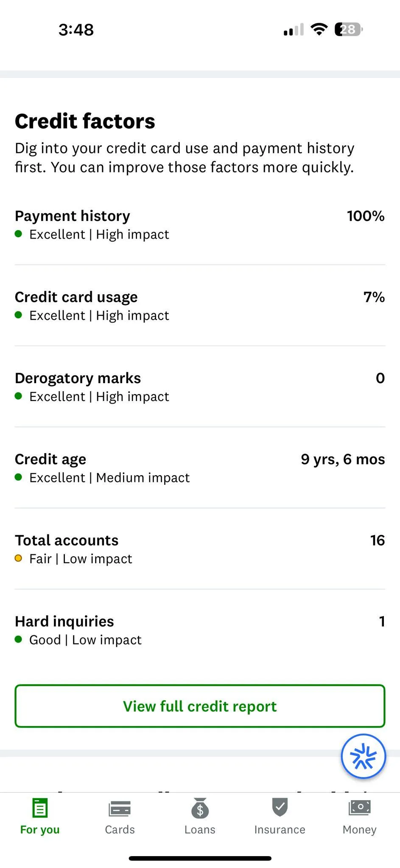The image size is (400, 868).
Task: Select the Total accounts row
Action: (x=200, y=549)
